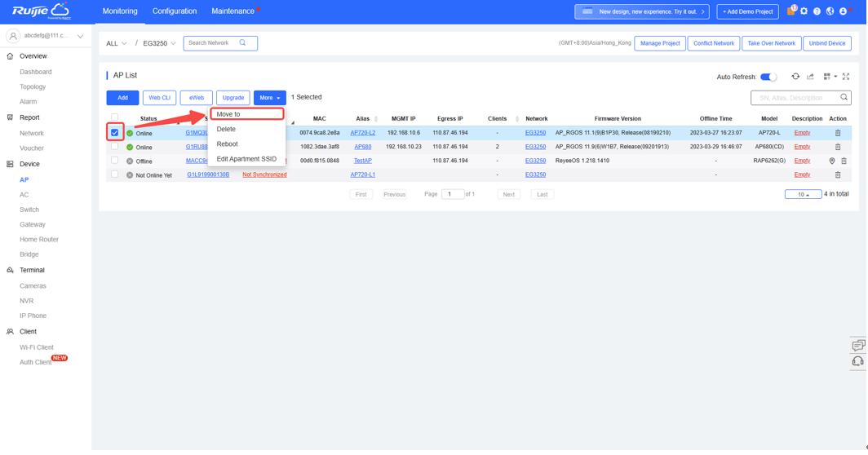868x455 pixels.
Task: Open the column layout grid dropdown
Action: tap(831, 77)
